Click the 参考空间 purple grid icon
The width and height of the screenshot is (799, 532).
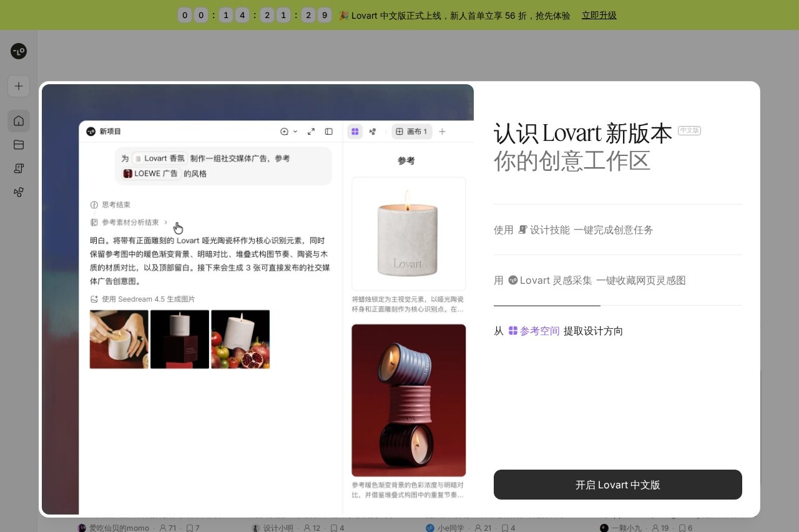pyautogui.click(x=513, y=331)
